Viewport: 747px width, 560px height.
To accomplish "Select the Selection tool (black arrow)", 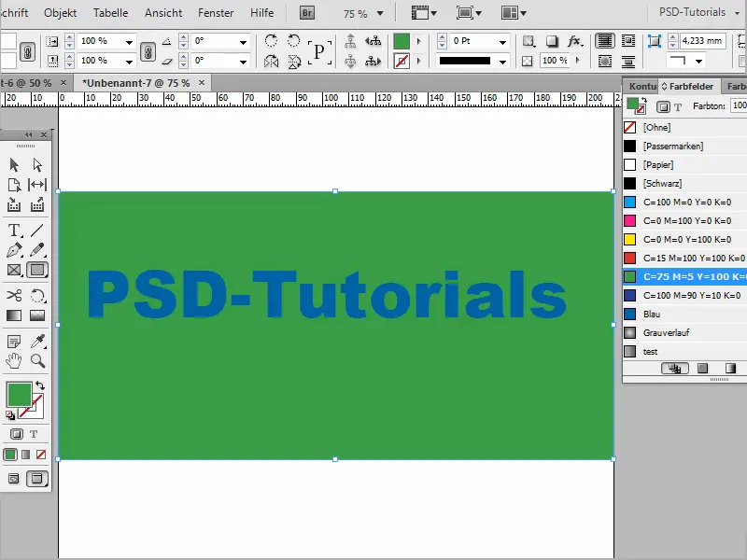I will pyautogui.click(x=14, y=165).
